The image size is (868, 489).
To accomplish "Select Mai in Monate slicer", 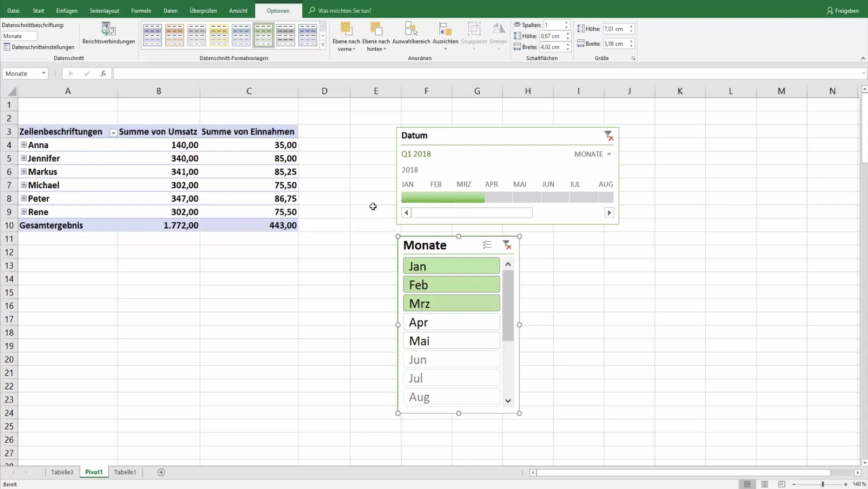I will [451, 341].
